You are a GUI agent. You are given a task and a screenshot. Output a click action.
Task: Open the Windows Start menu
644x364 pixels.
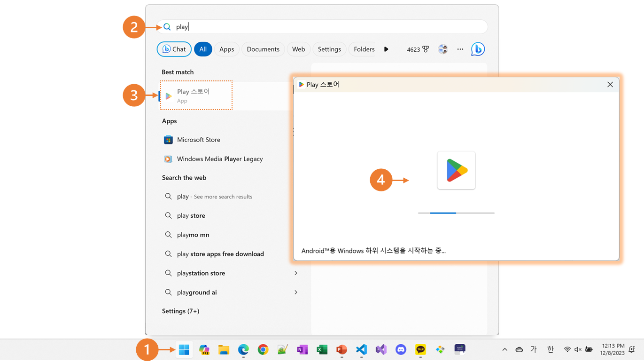[x=184, y=349]
